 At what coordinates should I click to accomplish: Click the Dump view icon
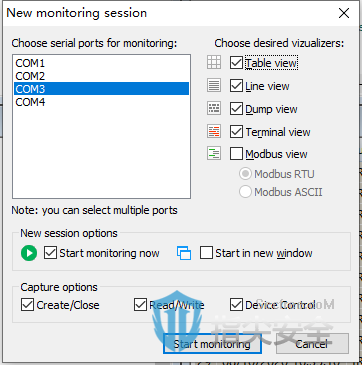point(214,109)
